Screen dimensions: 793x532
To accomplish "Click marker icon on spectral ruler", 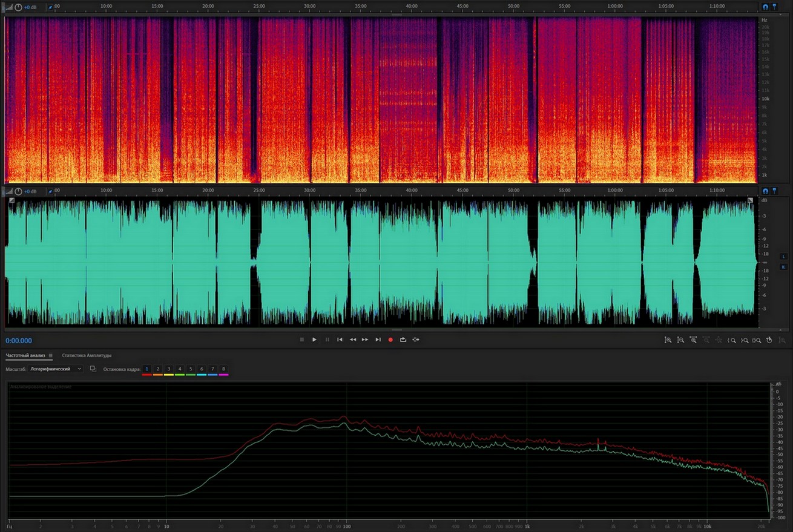I will (774, 7).
